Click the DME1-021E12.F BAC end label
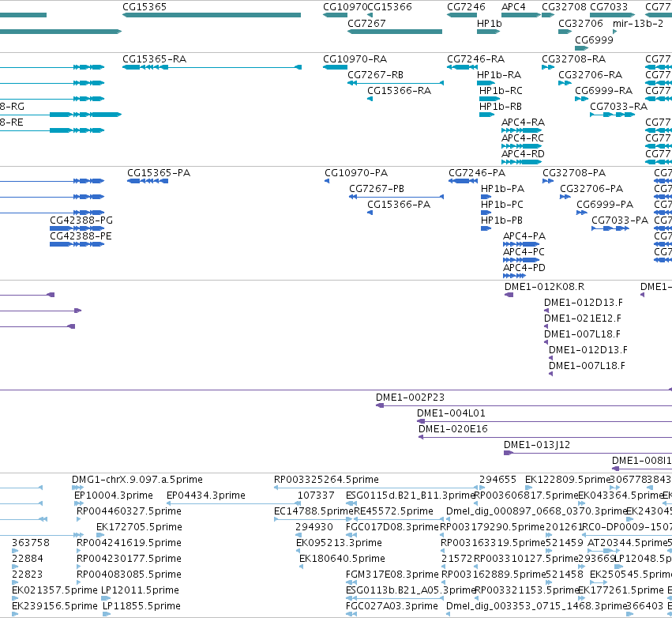This screenshot has width=672, height=618. pos(583,319)
